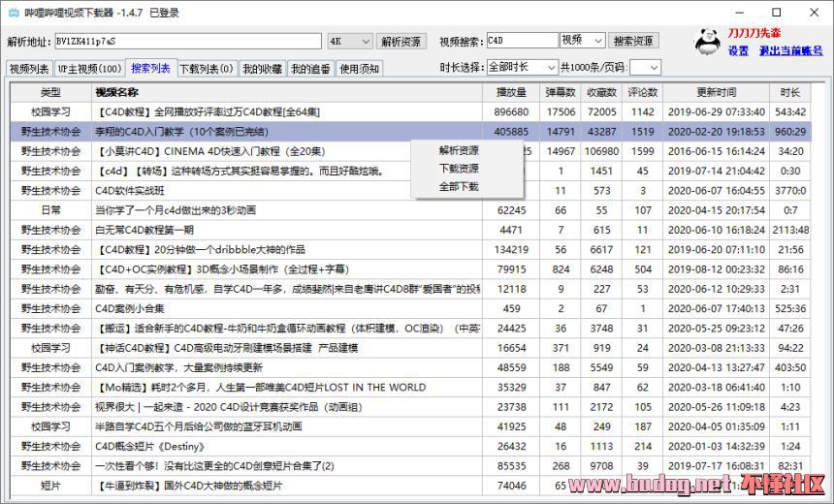
Task: Sort by the 视频名称 column header
Action: 287,92
